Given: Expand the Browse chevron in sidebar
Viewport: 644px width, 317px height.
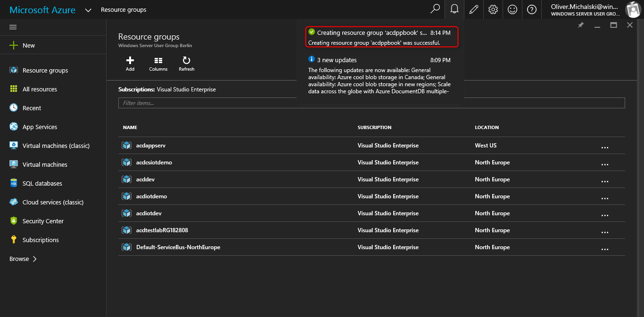Looking at the screenshot, I should (35, 259).
